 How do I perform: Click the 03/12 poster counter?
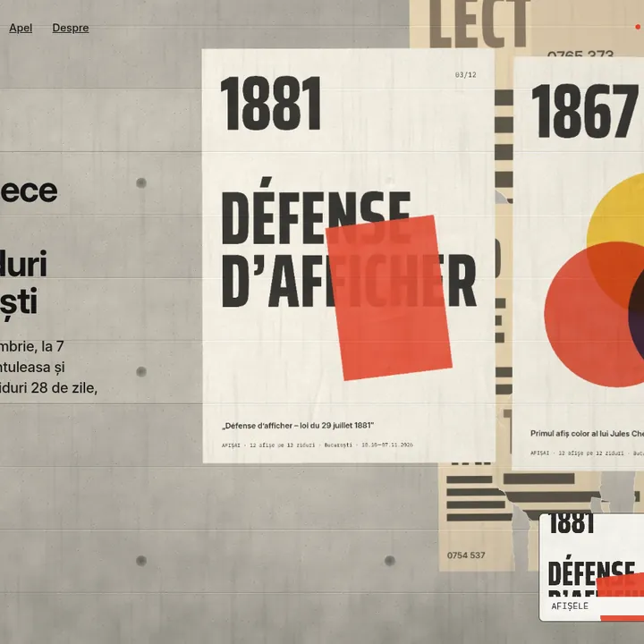[465, 75]
